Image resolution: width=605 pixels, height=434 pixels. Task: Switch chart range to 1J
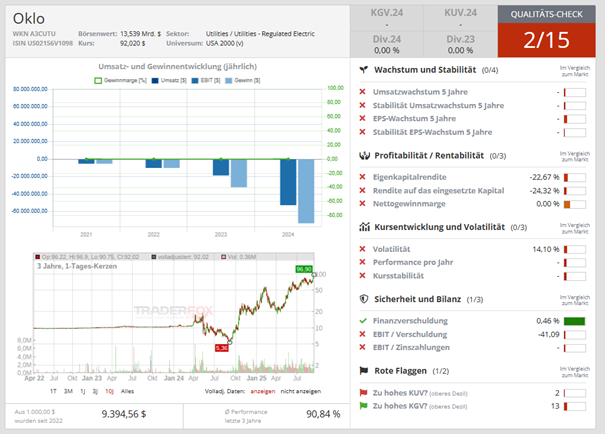[x=83, y=391]
